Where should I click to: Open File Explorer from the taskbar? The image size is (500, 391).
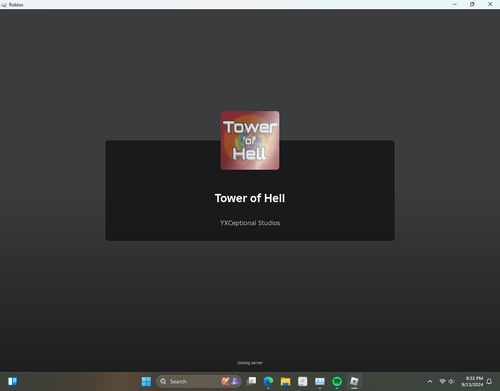tap(285, 381)
